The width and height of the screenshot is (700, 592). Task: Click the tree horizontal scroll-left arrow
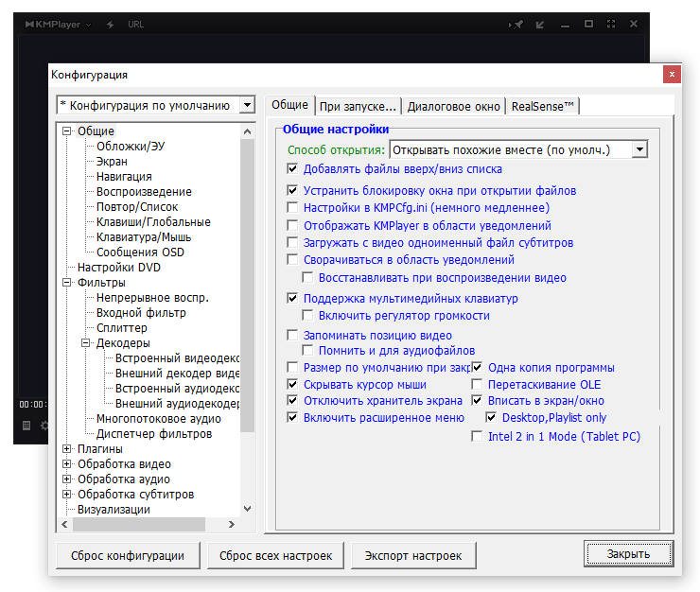(64, 525)
